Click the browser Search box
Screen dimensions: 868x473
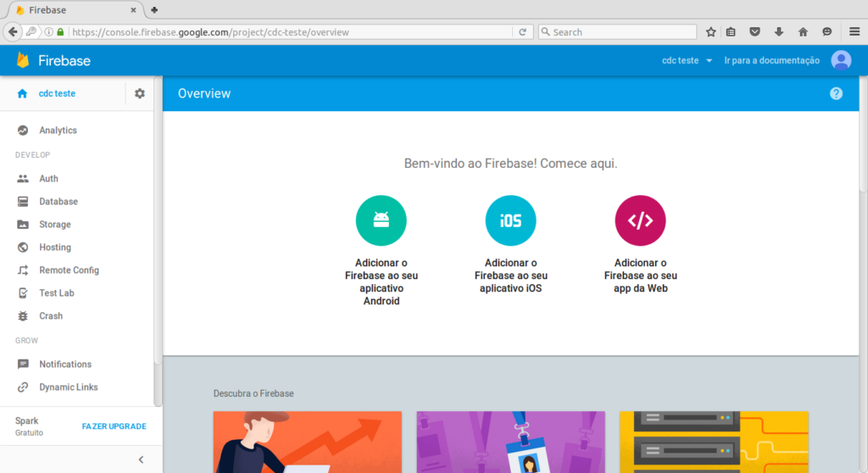click(x=617, y=32)
